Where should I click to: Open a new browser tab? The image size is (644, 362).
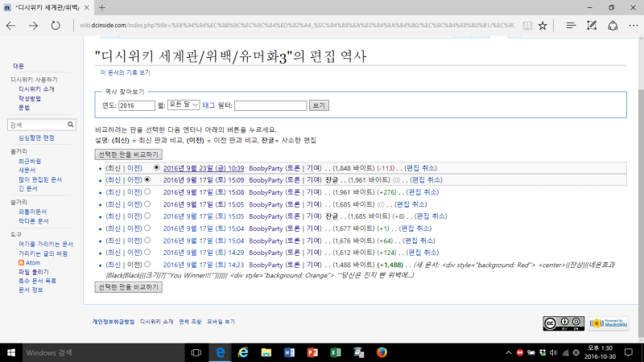pos(102,7)
